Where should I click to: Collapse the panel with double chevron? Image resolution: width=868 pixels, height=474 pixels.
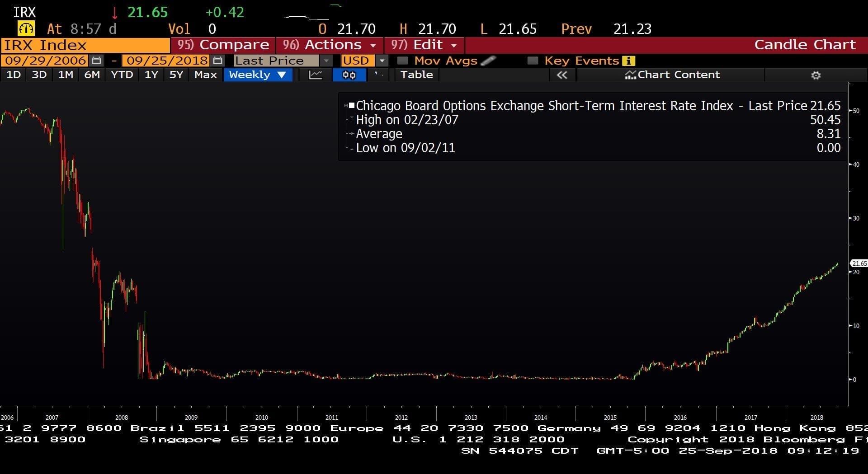pyautogui.click(x=562, y=75)
